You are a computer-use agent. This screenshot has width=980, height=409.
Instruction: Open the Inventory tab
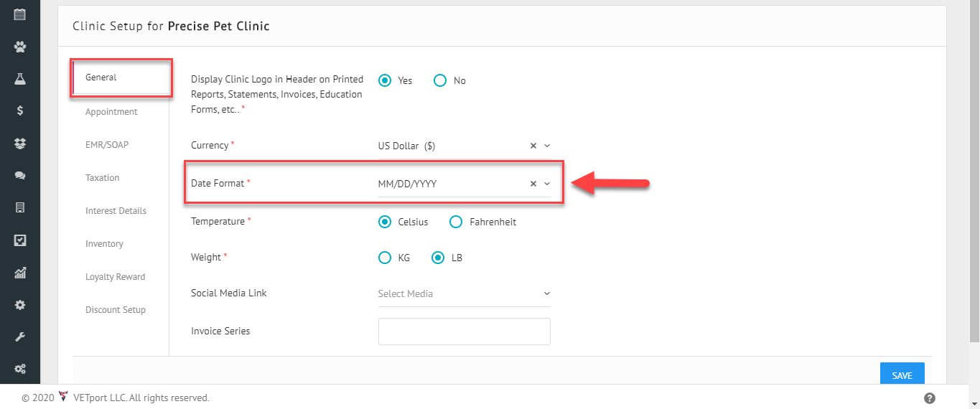[104, 244]
